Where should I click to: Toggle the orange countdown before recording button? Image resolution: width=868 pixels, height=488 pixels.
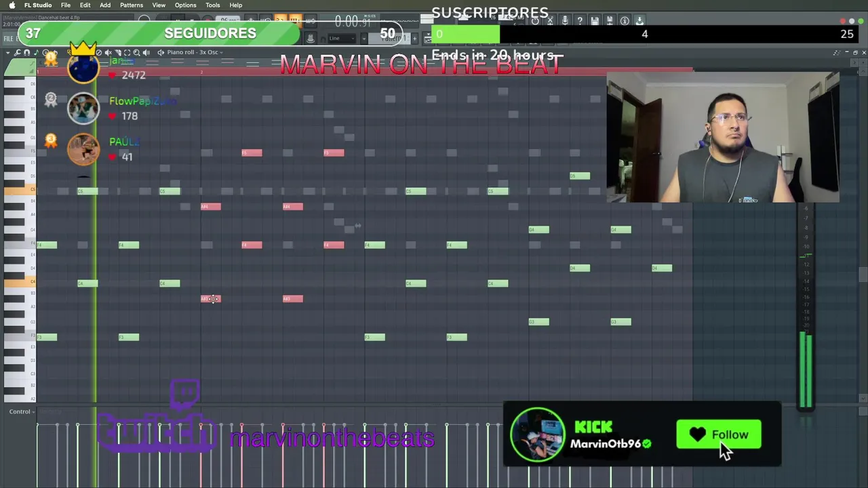pyautogui.click(x=281, y=20)
